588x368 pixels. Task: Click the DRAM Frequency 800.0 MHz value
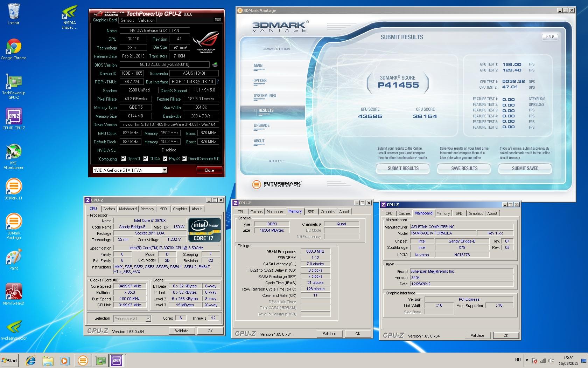click(x=315, y=251)
